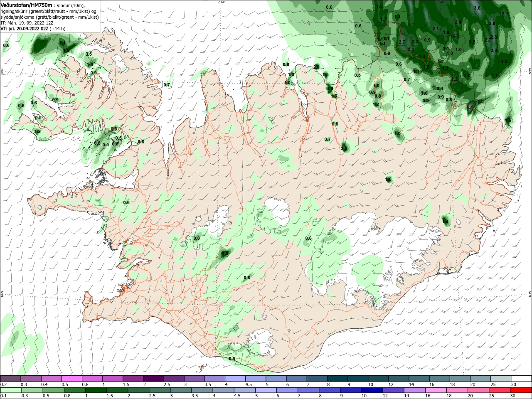Click the 0.1 label on lower scale

coord(3,396)
